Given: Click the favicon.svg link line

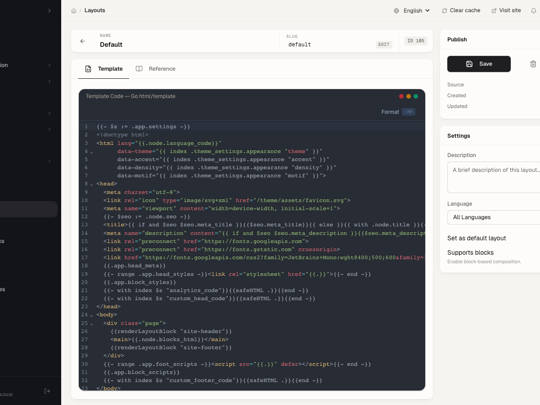Looking at the screenshot, I should [x=227, y=200].
